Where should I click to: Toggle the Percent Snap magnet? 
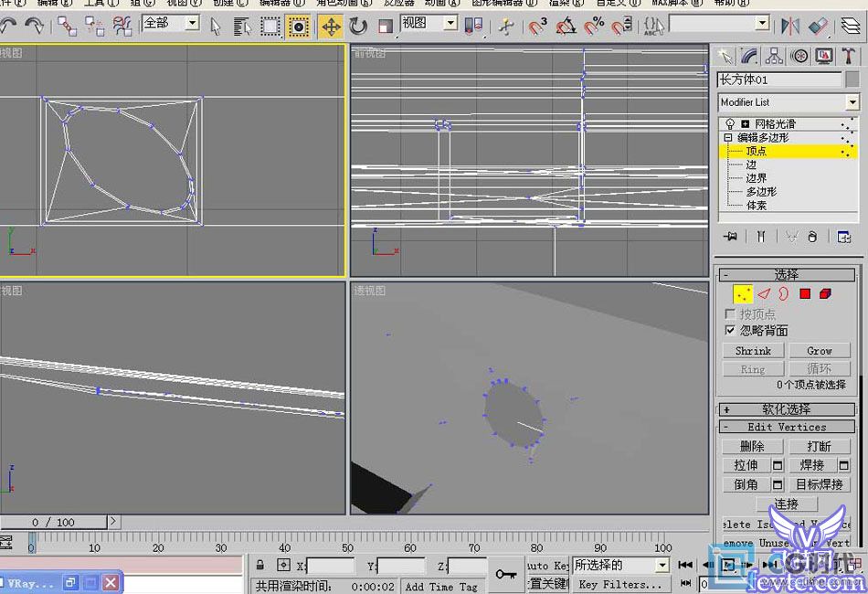(594, 26)
